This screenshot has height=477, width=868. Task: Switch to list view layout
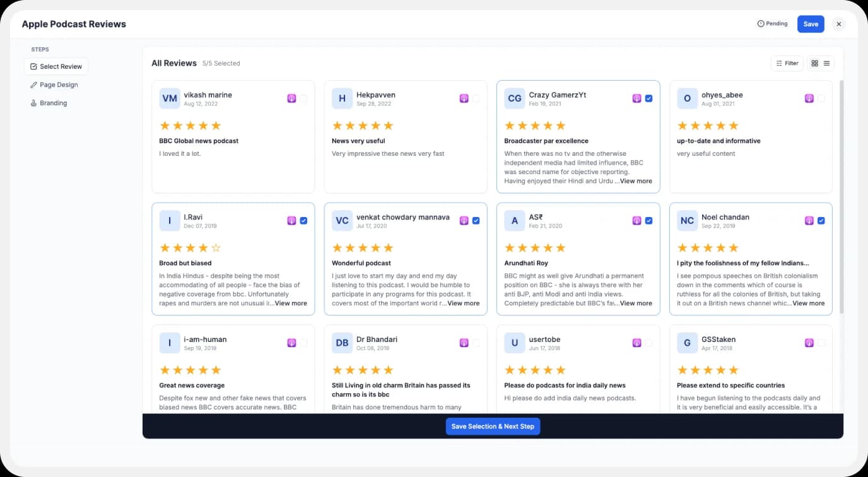826,63
